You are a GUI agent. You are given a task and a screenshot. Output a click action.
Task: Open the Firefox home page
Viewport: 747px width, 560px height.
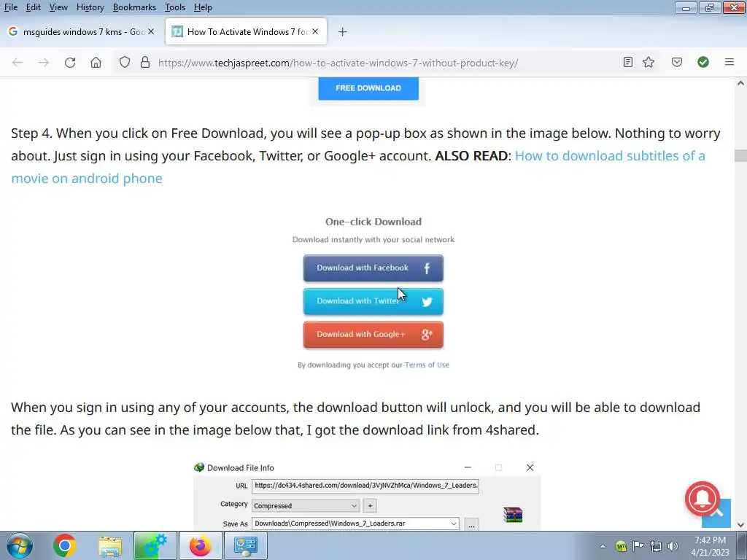pyautogui.click(x=96, y=63)
